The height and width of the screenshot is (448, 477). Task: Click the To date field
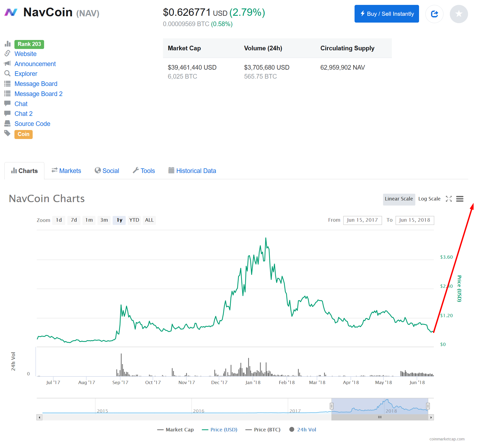tap(415, 220)
